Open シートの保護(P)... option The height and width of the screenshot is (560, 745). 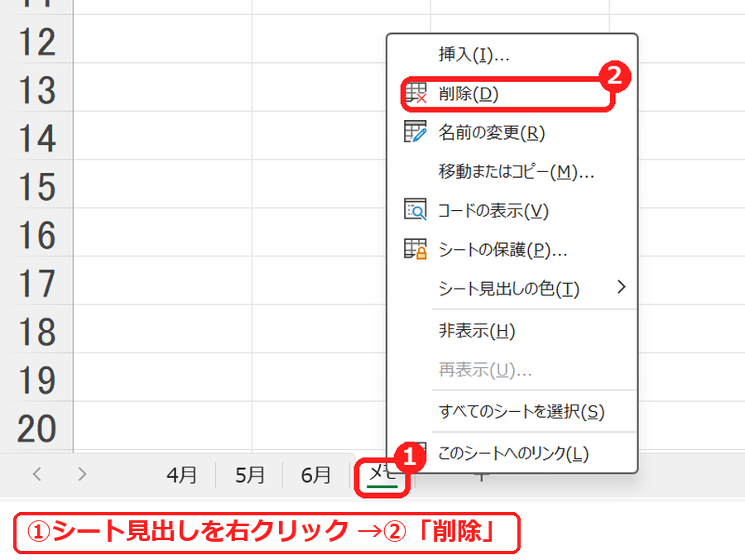(x=512, y=249)
